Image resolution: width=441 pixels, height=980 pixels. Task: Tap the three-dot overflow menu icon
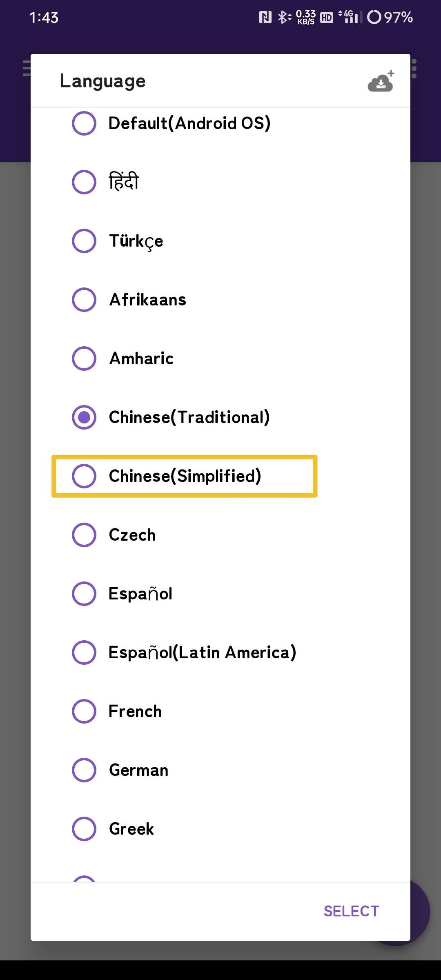(x=414, y=69)
